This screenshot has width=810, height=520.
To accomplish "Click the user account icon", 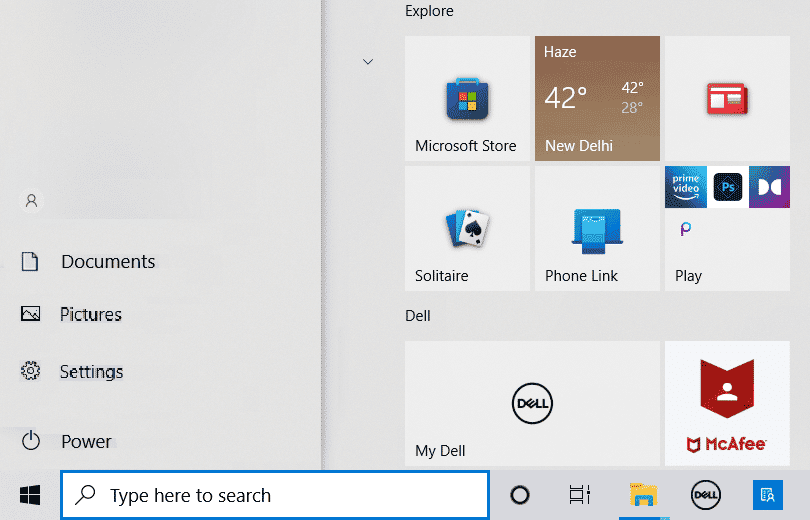I will [x=32, y=200].
